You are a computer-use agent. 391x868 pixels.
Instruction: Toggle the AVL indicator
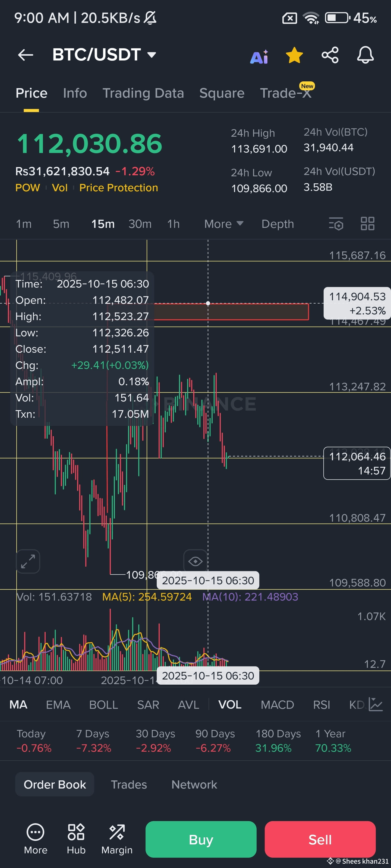tap(188, 705)
